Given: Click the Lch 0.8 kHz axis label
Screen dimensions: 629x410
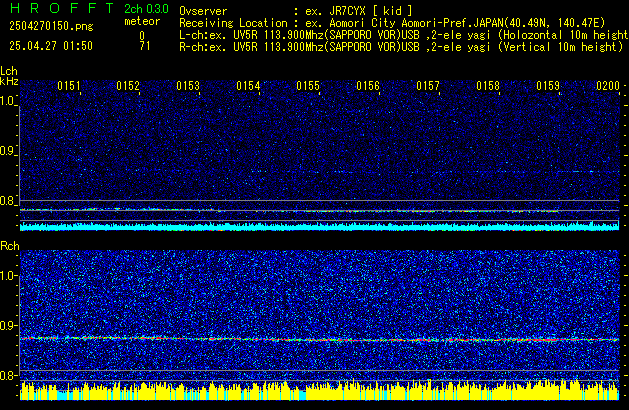Looking at the screenshot, I should (8, 201).
